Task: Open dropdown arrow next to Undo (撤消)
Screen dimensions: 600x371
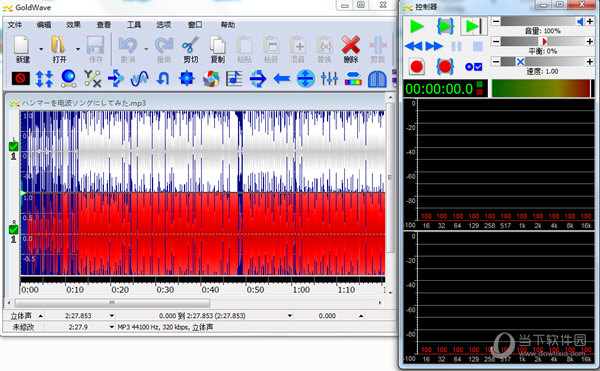Action: point(146,49)
